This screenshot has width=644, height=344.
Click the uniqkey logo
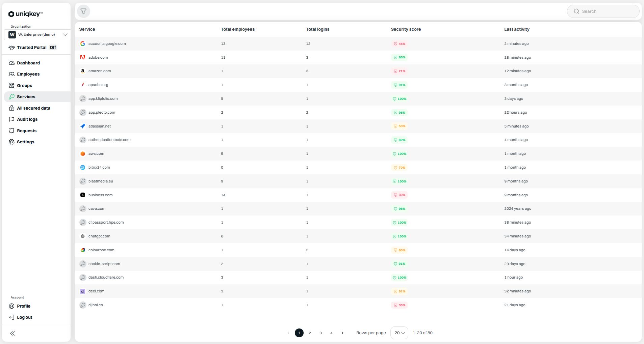[x=25, y=14]
